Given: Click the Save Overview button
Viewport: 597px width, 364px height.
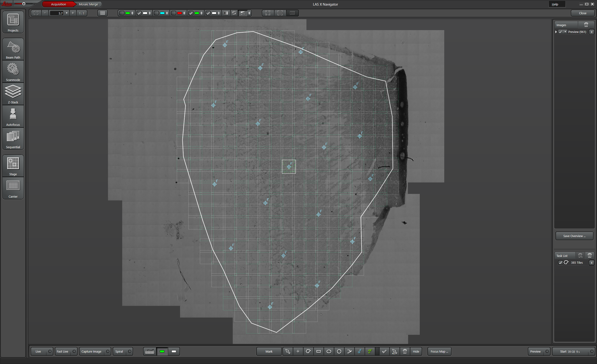Looking at the screenshot, I should (574, 236).
